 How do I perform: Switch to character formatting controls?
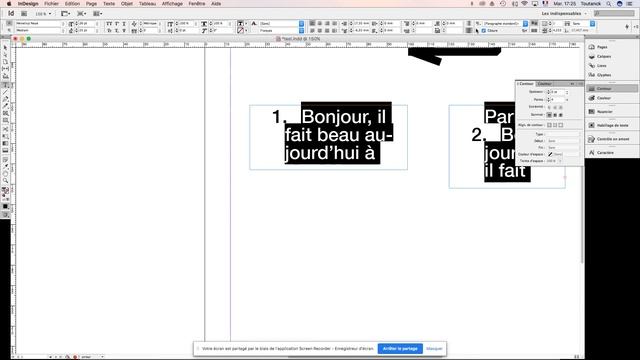tap(9, 23)
